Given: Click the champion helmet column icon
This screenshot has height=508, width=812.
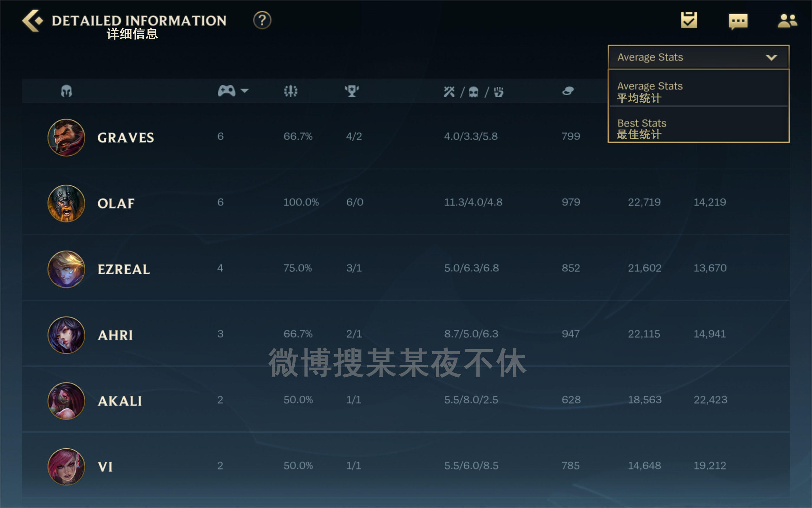Looking at the screenshot, I should 66,91.
